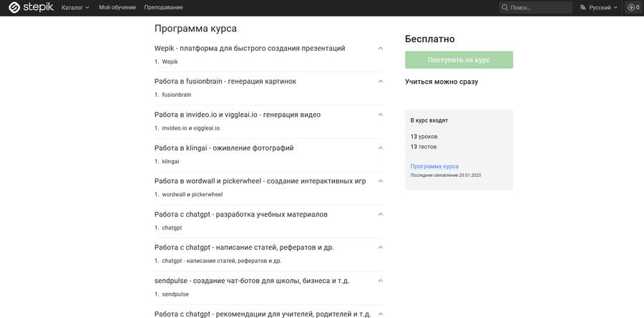Collapse the klingai section chevron

point(381,148)
